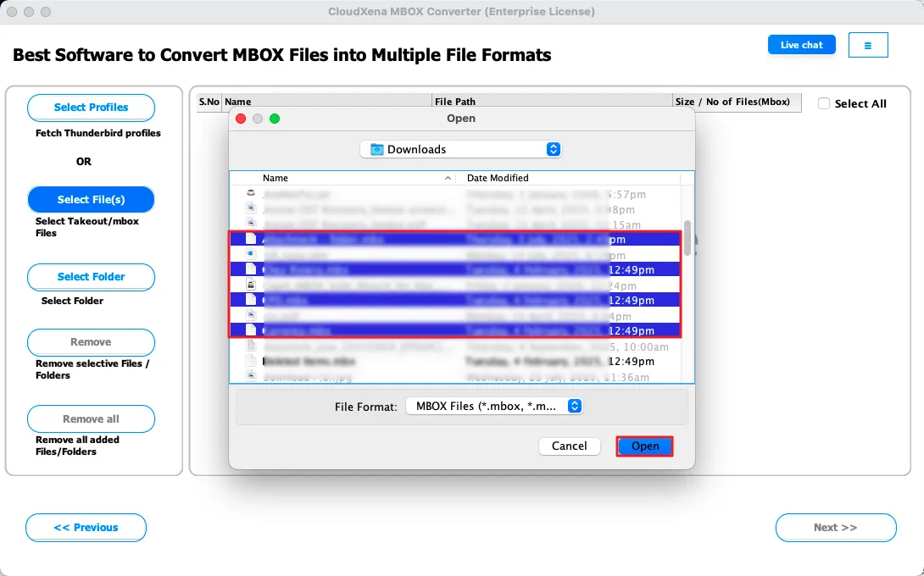This screenshot has width=924, height=576.
Task: Click document icon of last highlighted file
Action: click(x=251, y=330)
